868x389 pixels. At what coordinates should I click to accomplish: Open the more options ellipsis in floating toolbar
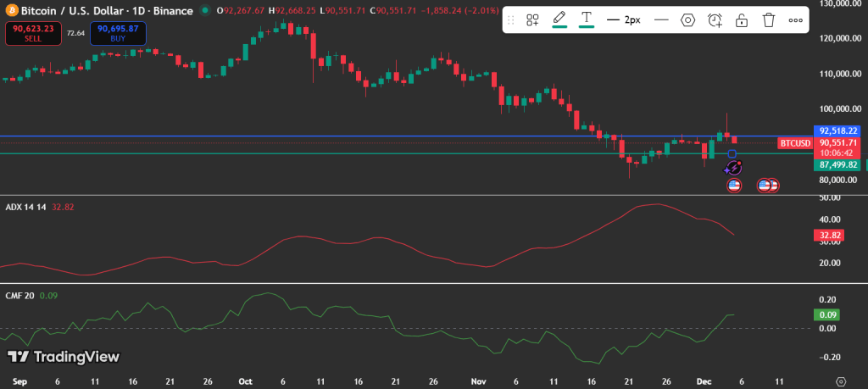795,20
